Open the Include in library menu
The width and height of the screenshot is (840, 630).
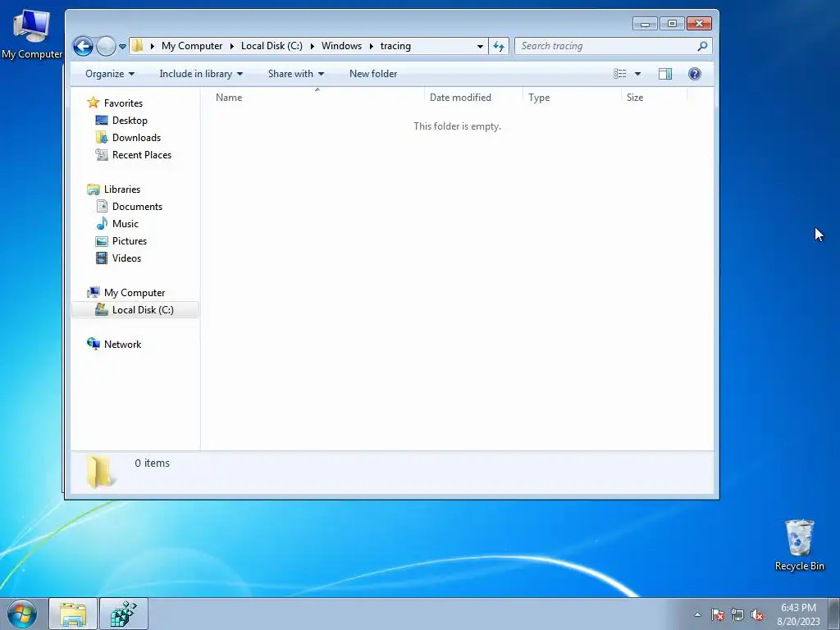(201, 74)
